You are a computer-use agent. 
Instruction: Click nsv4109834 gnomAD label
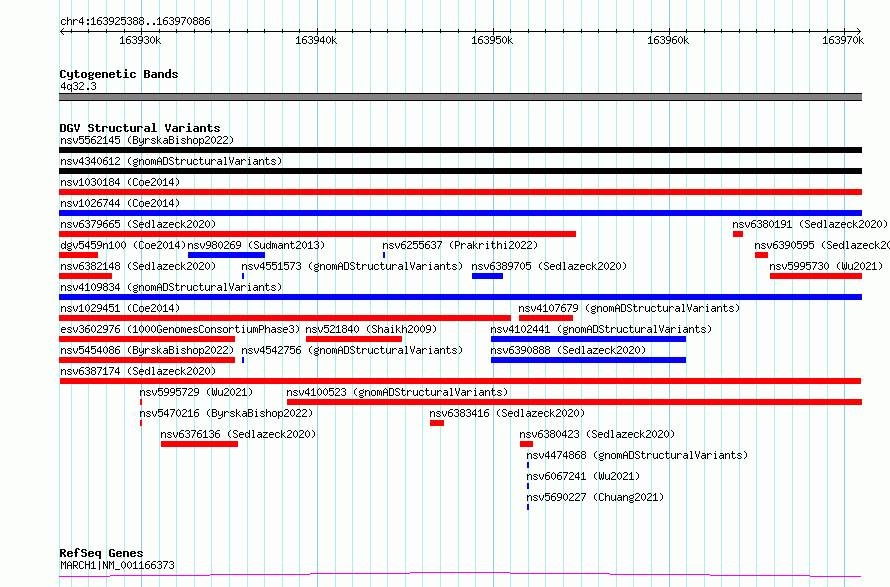click(171, 287)
